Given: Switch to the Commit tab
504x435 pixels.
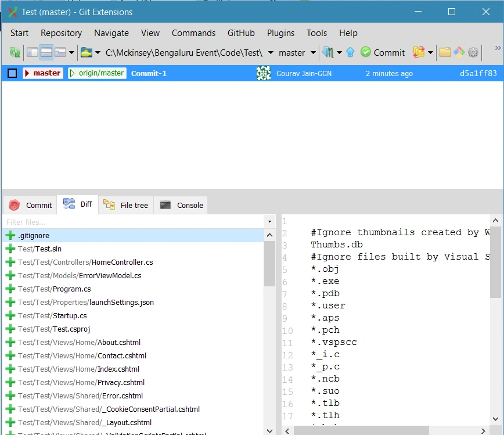Looking at the screenshot, I should (x=30, y=205).
